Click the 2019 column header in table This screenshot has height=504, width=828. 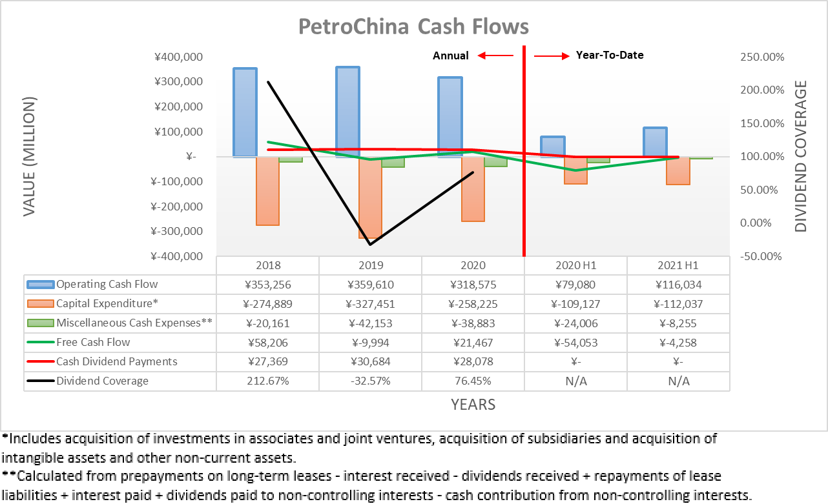[x=371, y=265]
